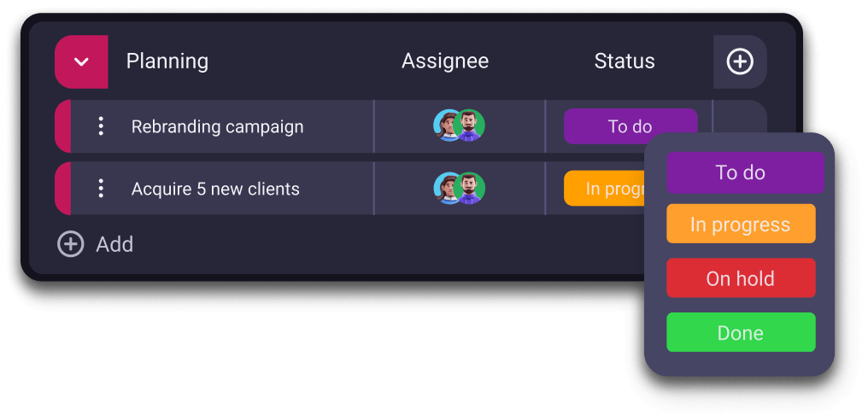The width and height of the screenshot is (868, 420).
Task: Click assignee avatars on Acquire 5 new clients row
Action: click(459, 189)
